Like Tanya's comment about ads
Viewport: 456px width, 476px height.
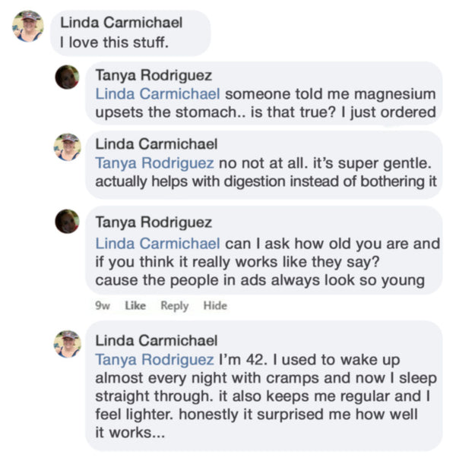(135, 306)
